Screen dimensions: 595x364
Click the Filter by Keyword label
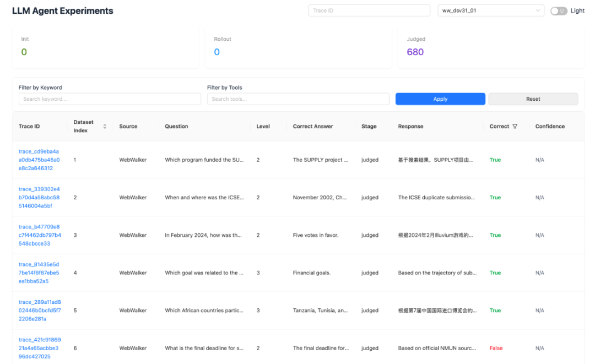point(40,88)
